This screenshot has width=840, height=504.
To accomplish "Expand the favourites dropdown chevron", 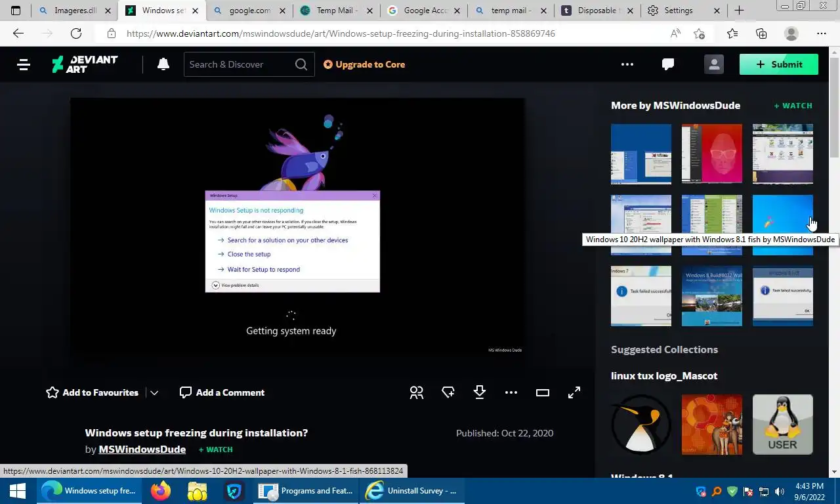I will [154, 392].
